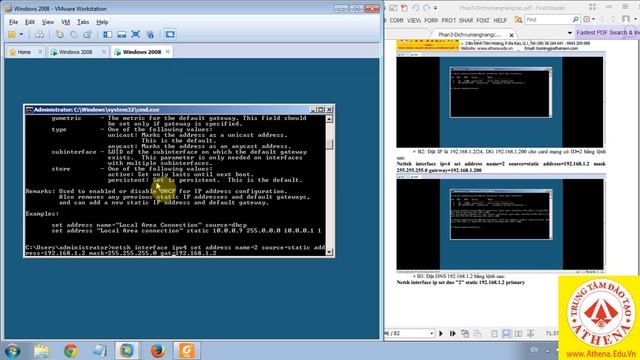Open the SHARE ribbon tab in Foxit
640x360 pixels.
466,20
